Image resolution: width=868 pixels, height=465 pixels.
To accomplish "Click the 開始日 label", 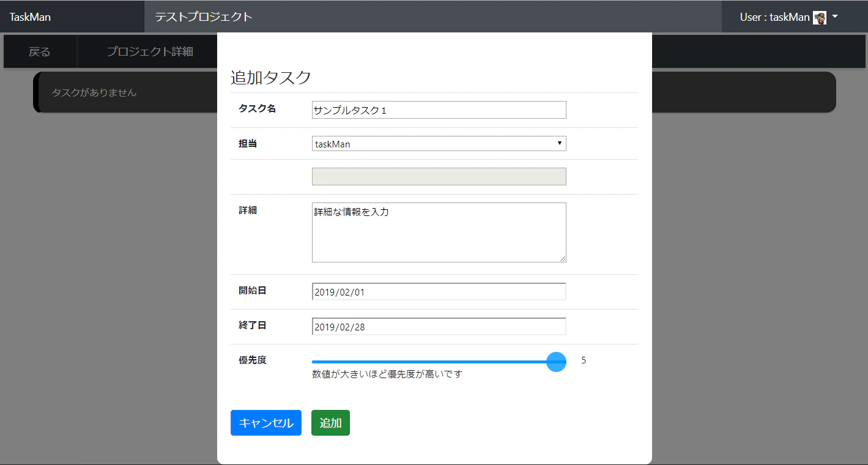I will pos(253,290).
